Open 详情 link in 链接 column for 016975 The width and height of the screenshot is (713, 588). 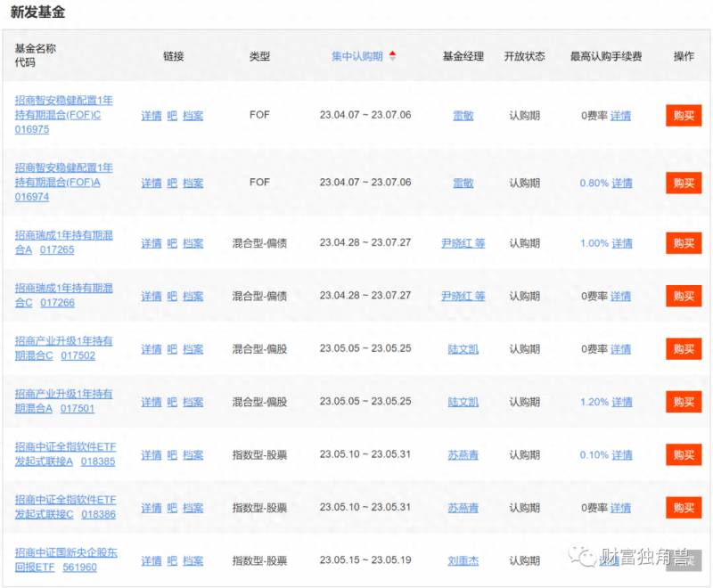point(152,116)
